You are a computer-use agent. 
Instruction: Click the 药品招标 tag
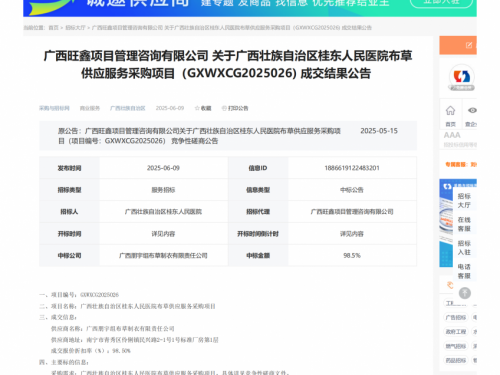click(456, 360)
